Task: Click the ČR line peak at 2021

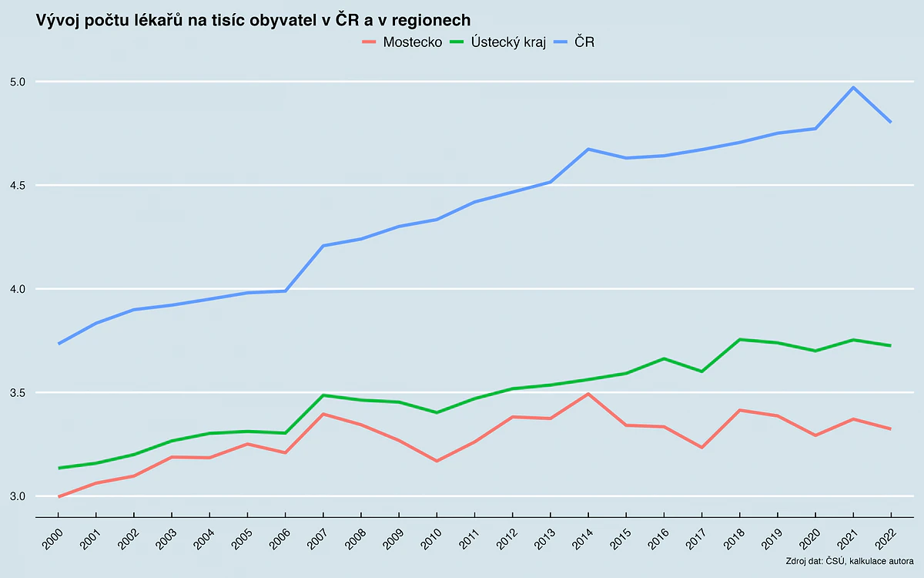Action: pyautogui.click(x=853, y=87)
